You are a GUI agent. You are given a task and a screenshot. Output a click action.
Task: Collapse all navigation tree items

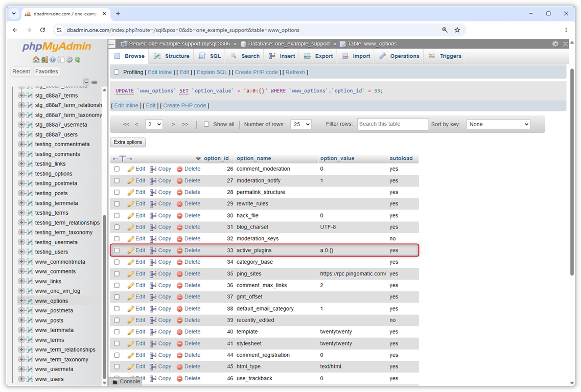[x=86, y=82]
